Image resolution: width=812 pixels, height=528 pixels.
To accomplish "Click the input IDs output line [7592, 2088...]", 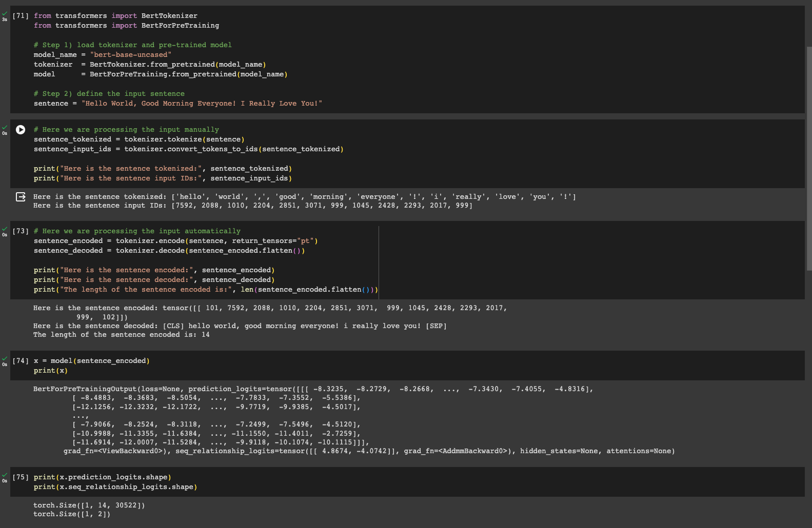I will 253,206.
